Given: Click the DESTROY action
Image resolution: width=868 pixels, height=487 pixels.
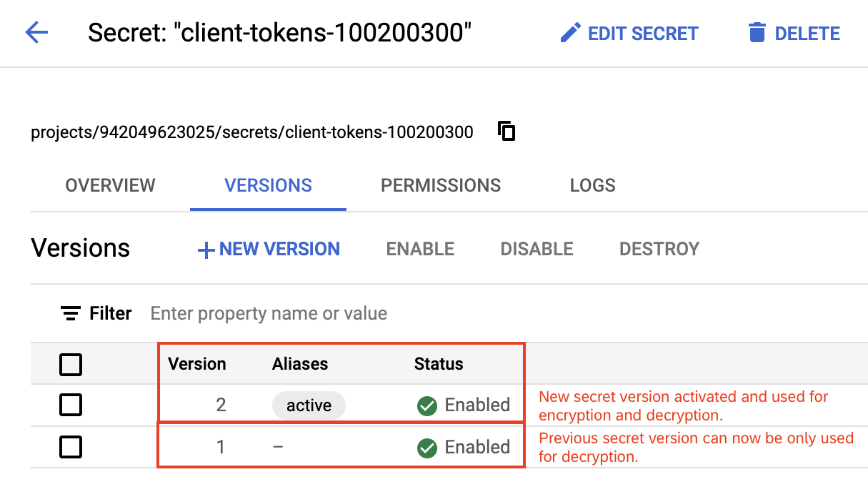Looking at the screenshot, I should [659, 249].
